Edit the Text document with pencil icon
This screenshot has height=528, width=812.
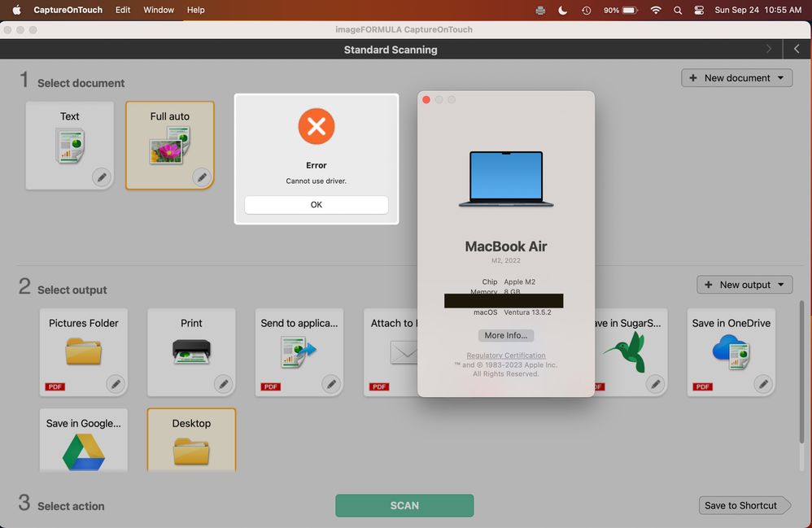pyautogui.click(x=102, y=177)
